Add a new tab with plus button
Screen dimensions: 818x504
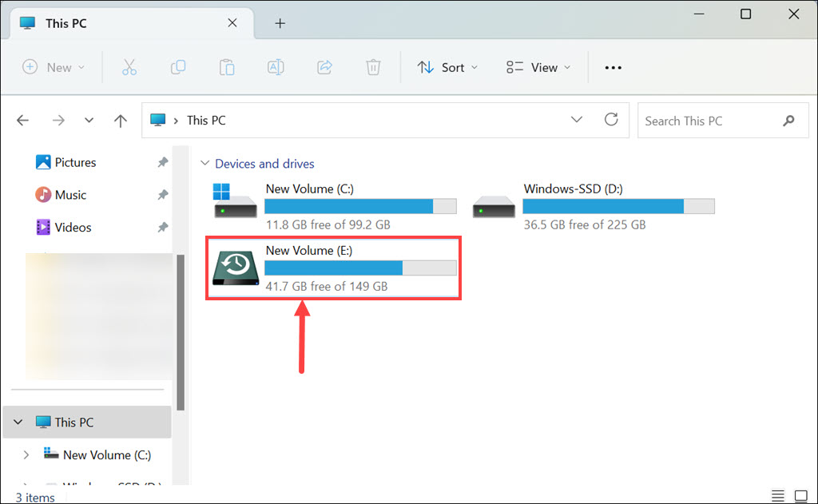[280, 23]
